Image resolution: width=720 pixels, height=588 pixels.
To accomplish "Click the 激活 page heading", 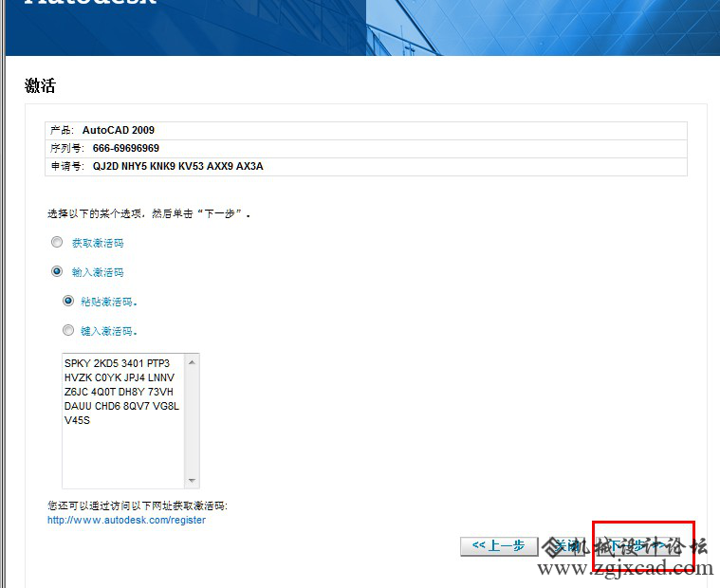I will [x=40, y=86].
